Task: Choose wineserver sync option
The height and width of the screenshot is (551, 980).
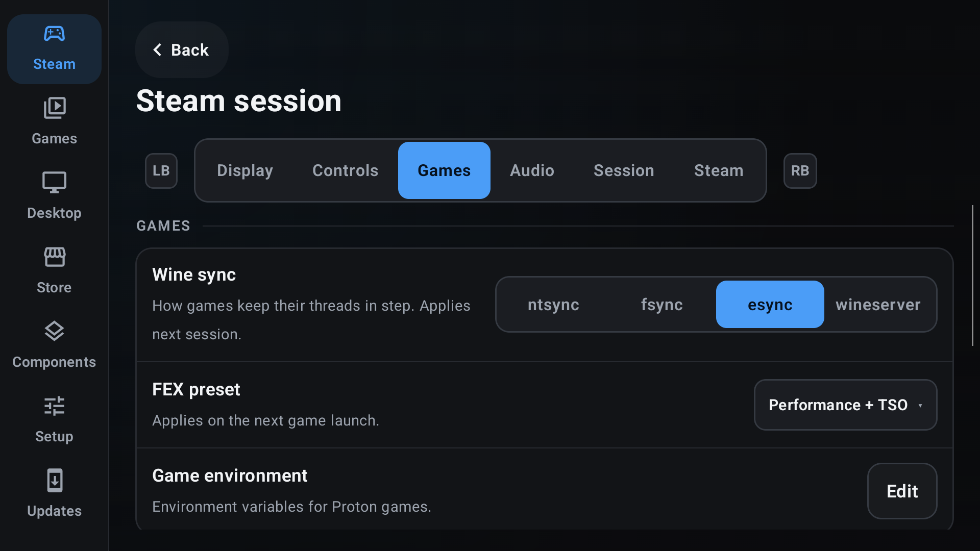Action: coord(878,305)
